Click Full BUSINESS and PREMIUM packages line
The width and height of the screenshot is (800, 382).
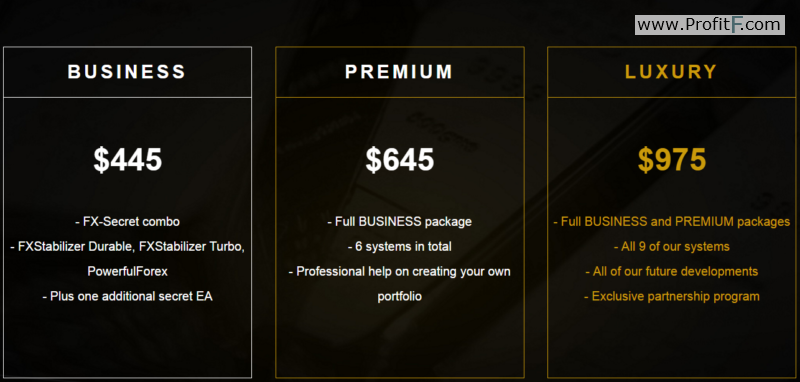pyautogui.click(x=672, y=222)
